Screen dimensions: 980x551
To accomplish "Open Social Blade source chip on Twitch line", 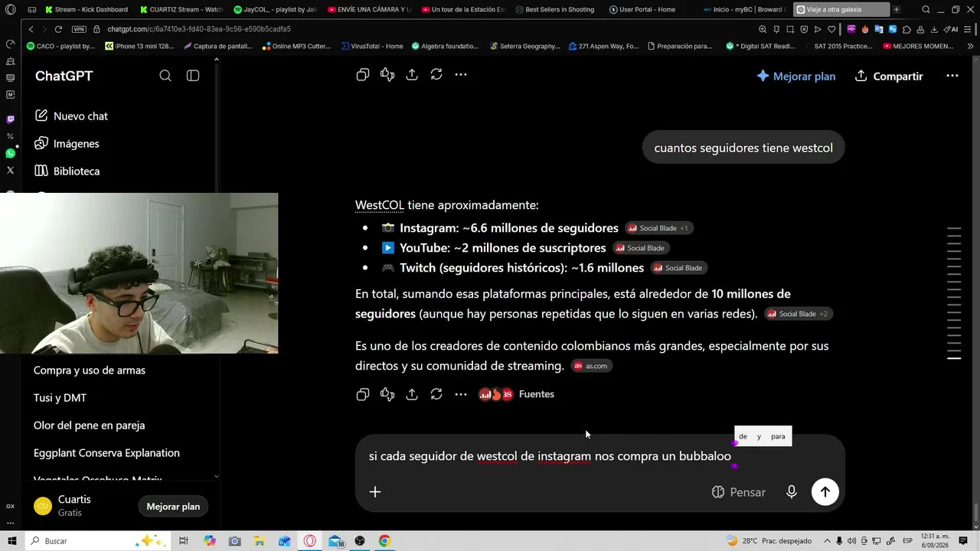I will tap(679, 268).
